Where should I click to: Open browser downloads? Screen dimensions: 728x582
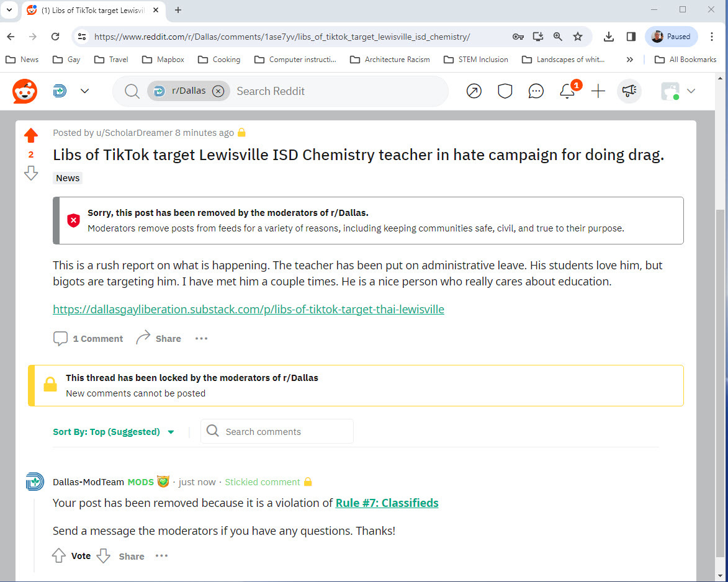609,37
